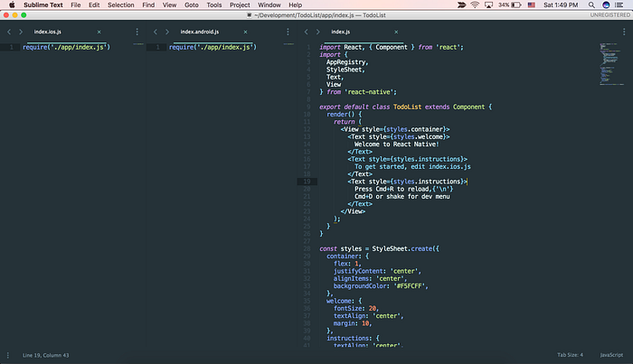Open the Selection menu
633x364 pixels.
120,5
